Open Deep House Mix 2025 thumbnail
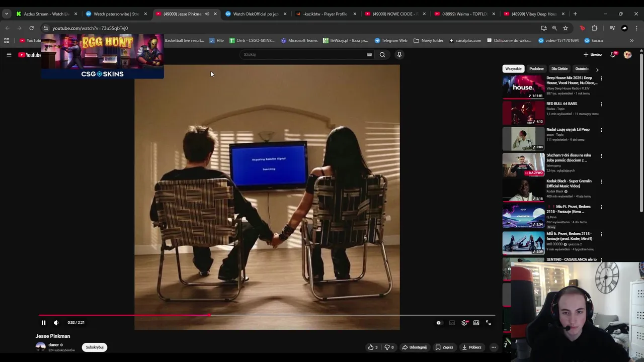 tap(523, 86)
